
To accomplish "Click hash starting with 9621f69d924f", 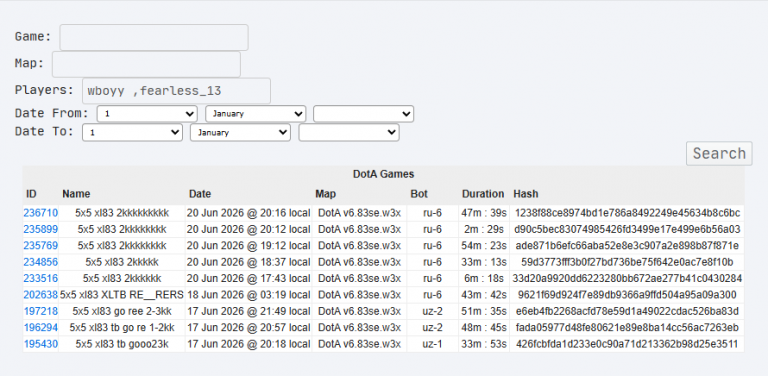I will [x=627, y=295].
